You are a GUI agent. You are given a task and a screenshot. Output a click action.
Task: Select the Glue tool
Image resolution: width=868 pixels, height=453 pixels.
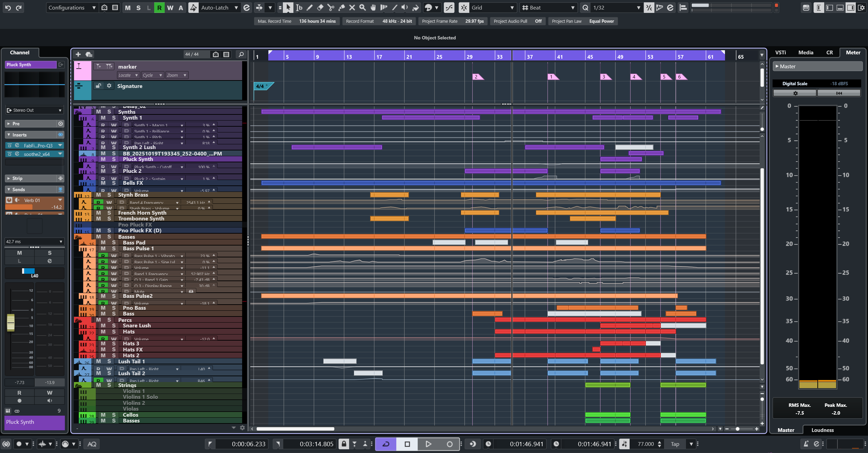click(342, 7)
